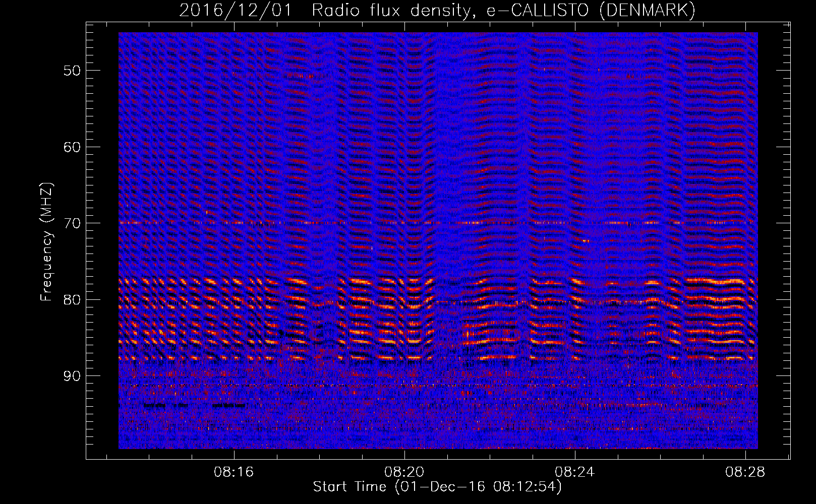Click the '70' frequency tick label
The height and width of the screenshot is (504, 816).
(72, 223)
